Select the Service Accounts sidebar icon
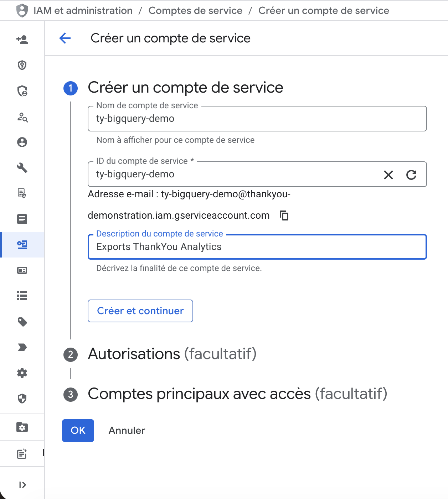Image resolution: width=448 pixels, height=499 pixels. 22,245
